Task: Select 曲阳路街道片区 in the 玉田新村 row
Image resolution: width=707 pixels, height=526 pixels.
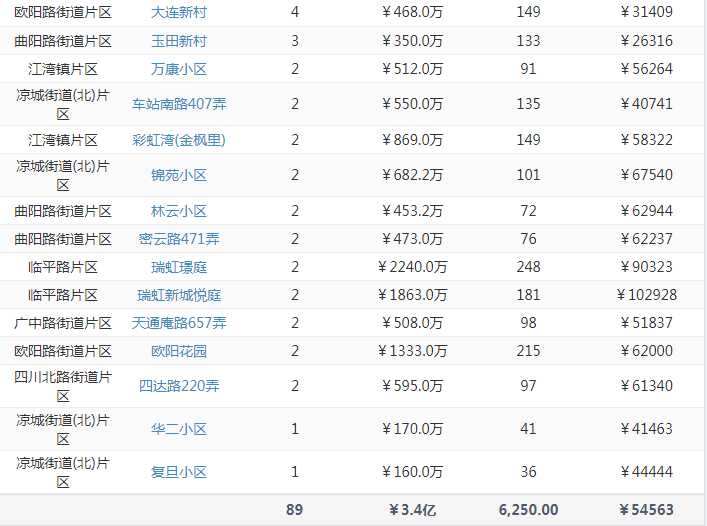Action: [63, 41]
